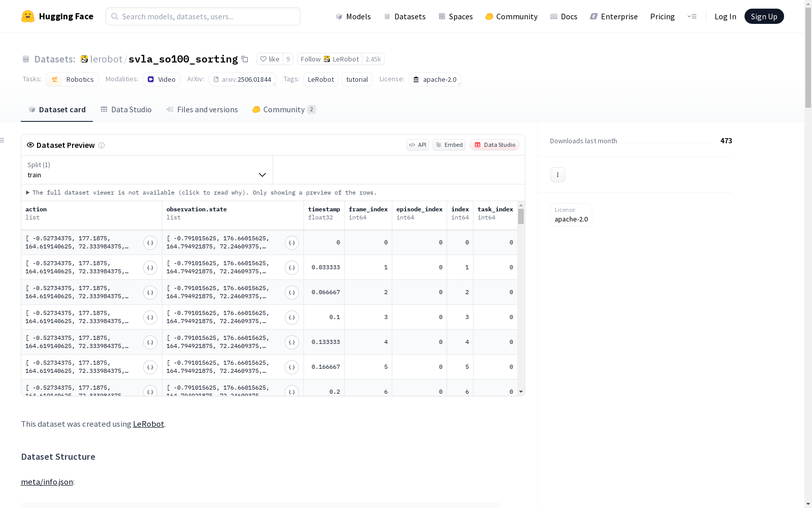Click the dataset icon beside Datasets label
The image size is (812, 508).
26,59
